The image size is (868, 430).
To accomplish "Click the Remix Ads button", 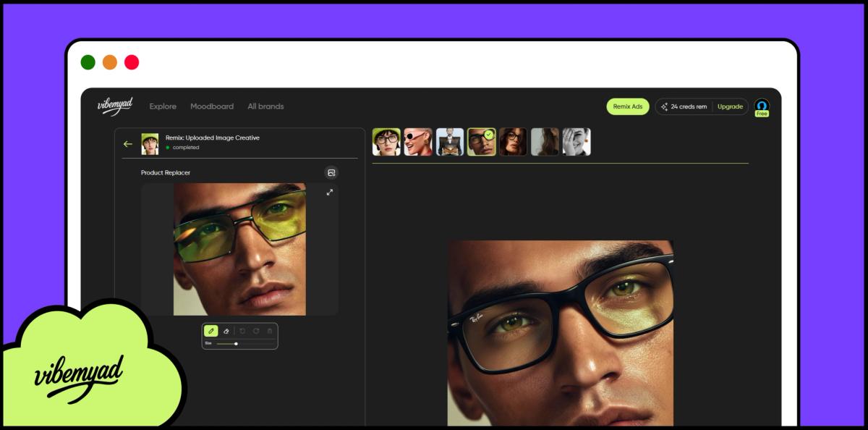I will (x=627, y=106).
